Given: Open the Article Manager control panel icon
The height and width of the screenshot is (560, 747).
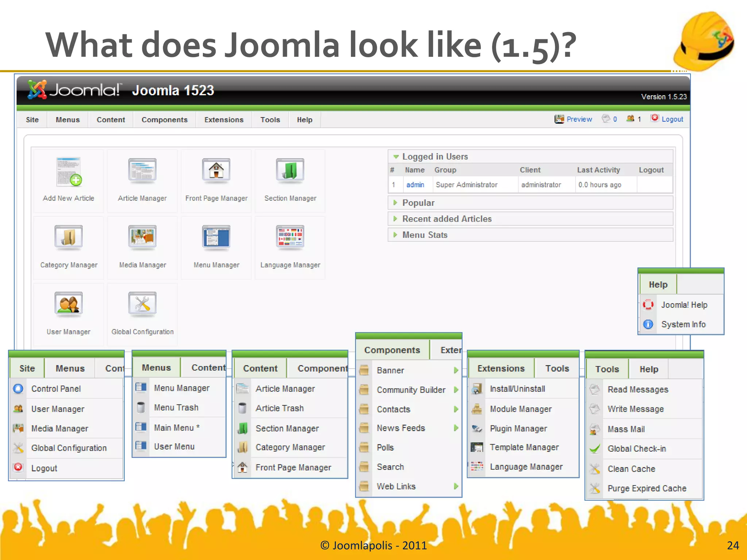Looking at the screenshot, I should [142, 171].
